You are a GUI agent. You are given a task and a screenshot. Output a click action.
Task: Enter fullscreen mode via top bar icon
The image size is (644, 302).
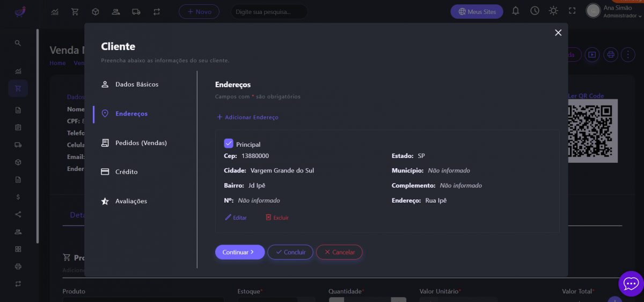point(572,11)
